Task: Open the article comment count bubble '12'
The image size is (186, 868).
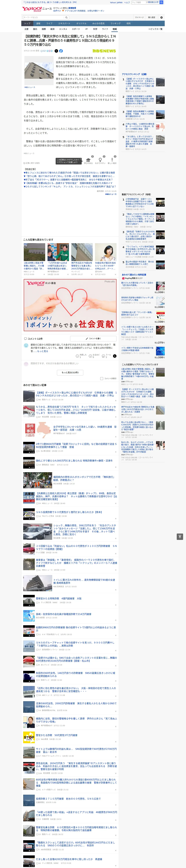Action: click(x=43, y=51)
